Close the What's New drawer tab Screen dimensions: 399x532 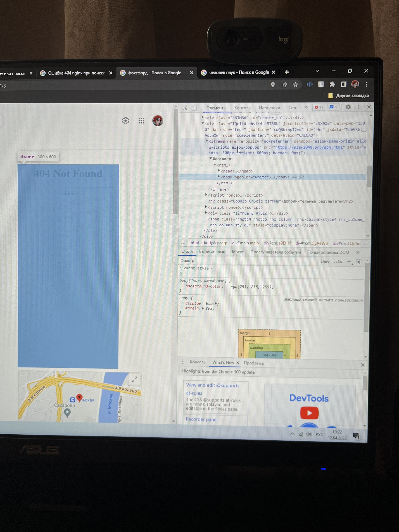pyautogui.click(x=238, y=363)
